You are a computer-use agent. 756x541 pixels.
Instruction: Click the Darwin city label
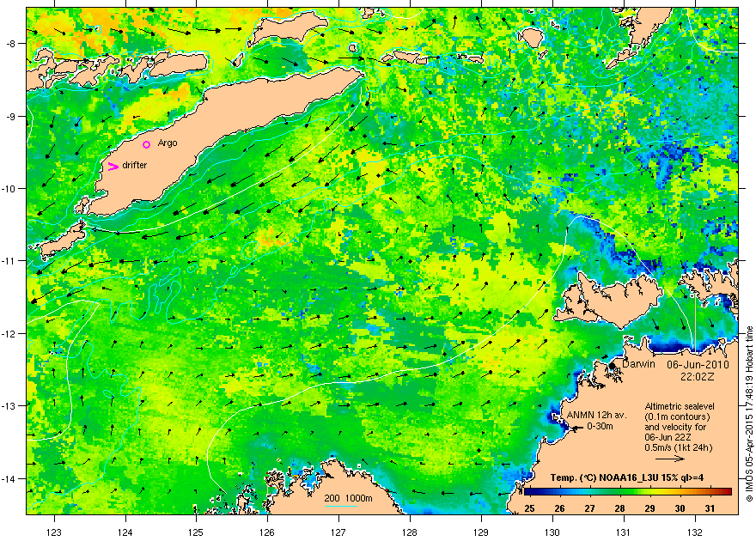tap(639, 364)
